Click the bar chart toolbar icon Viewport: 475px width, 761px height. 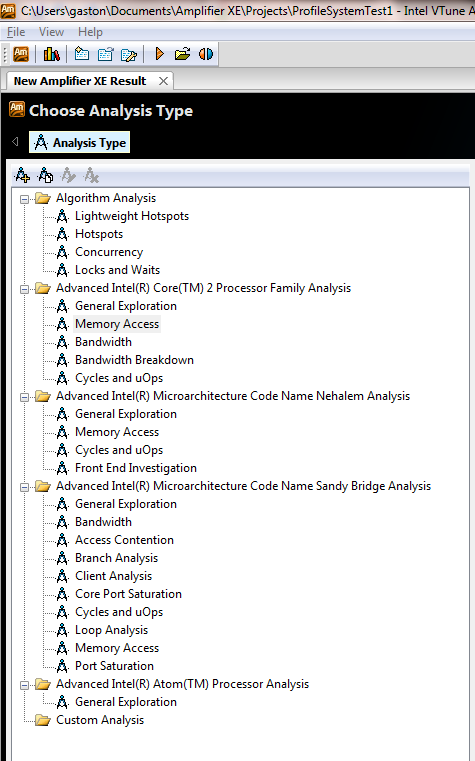[x=51, y=54]
